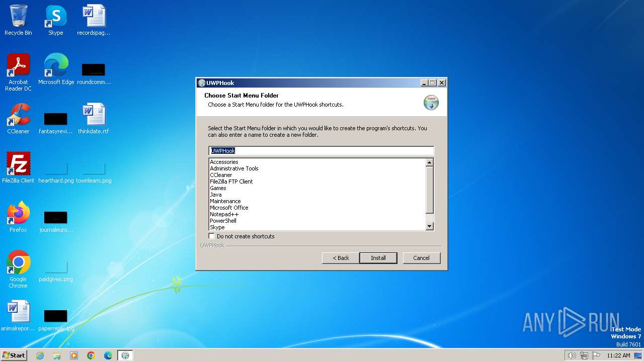
Task: Click the folder list scrollbar thumb
Action: [x=430, y=190]
